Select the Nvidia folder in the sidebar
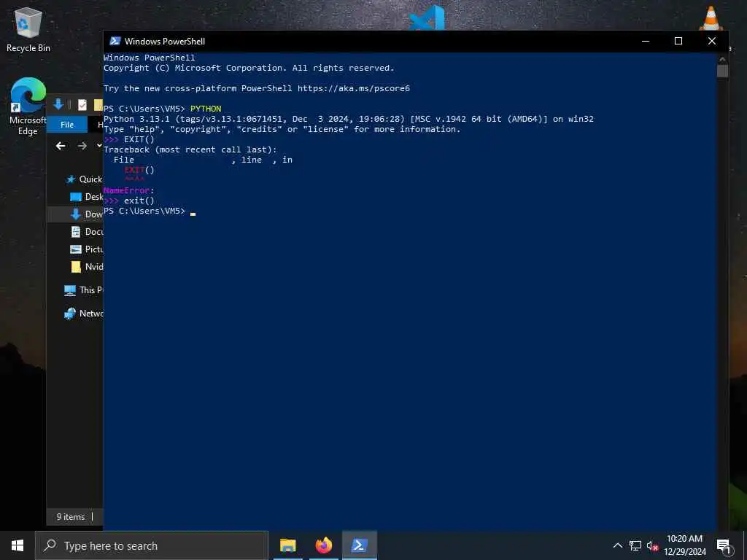 pyautogui.click(x=86, y=267)
